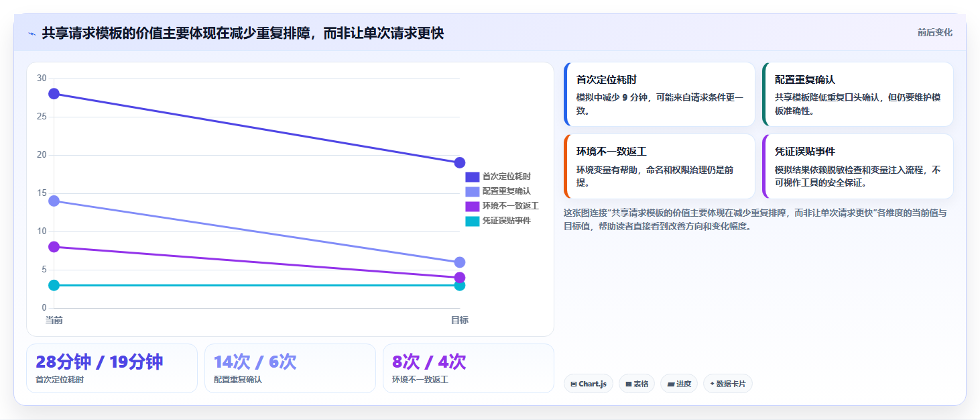Click the 进度 tag chip
The width and height of the screenshot is (980, 420).
[679, 384]
